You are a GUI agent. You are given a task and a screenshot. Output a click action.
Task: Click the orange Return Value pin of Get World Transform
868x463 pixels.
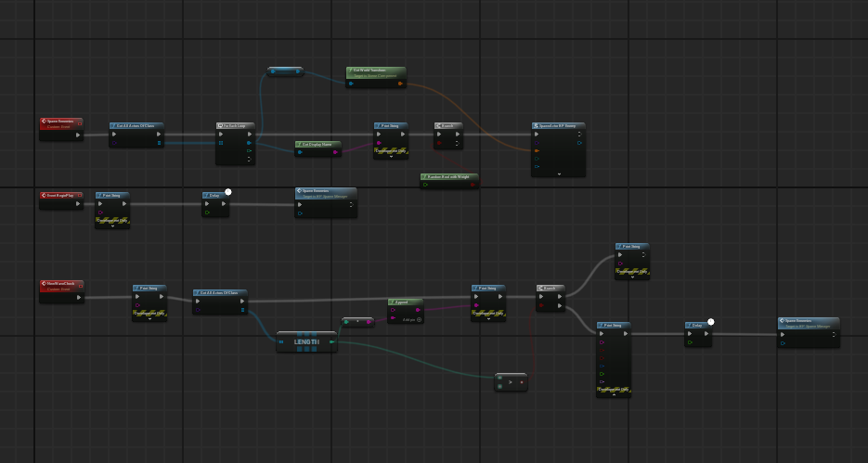tap(400, 84)
